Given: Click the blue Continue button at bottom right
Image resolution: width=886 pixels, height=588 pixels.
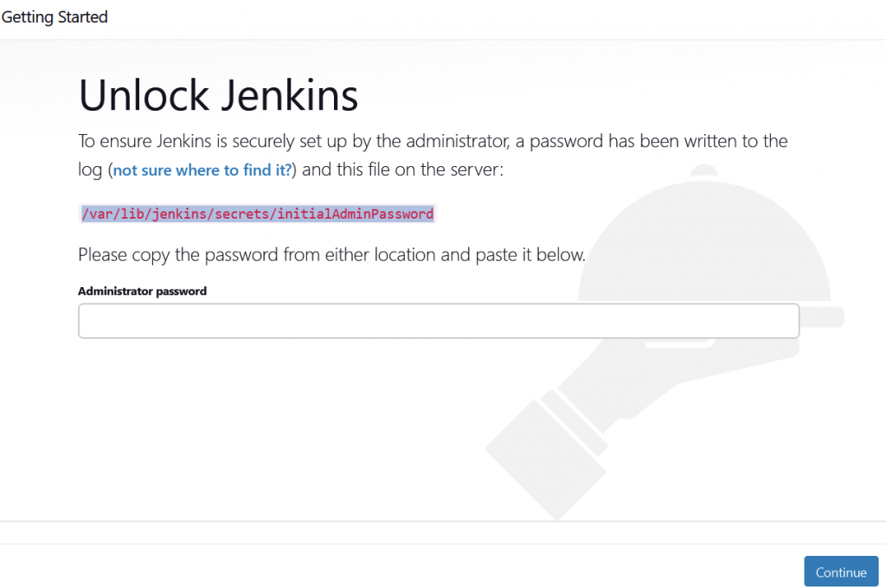Looking at the screenshot, I should point(840,571).
